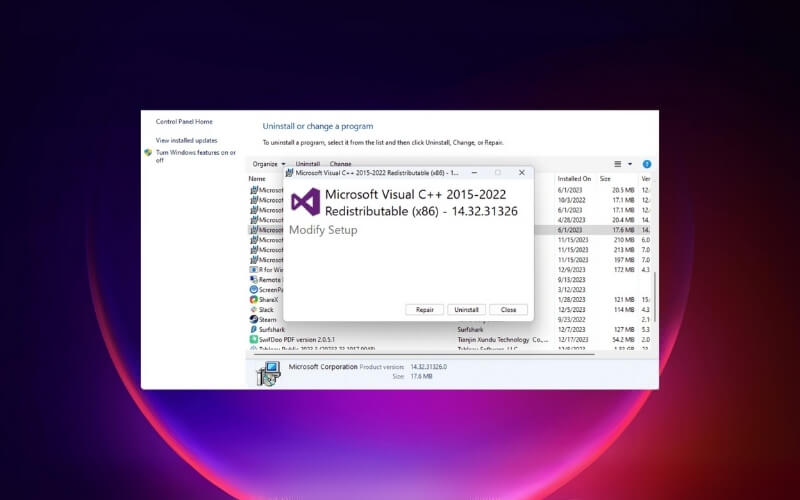This screenshot has width=800, height=500.
Task: Click the 197 MB size cell
Action: tap(624, 260)
